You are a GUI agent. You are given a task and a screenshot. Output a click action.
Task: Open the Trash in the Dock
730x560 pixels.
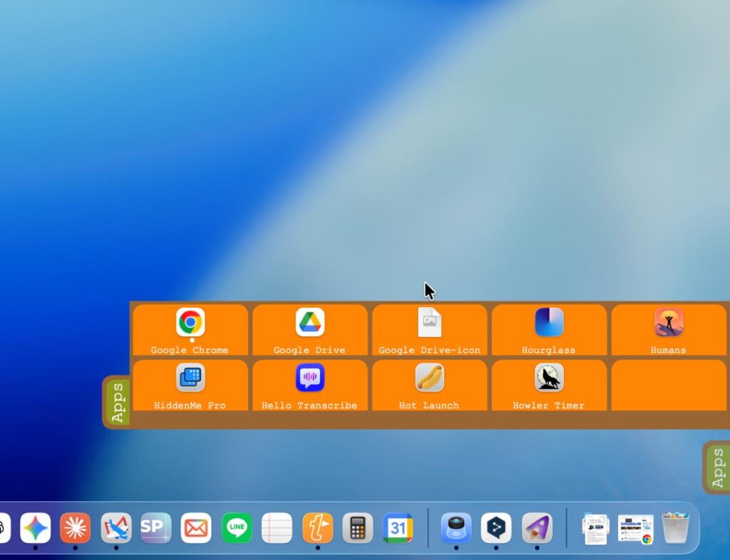click(x=676, y=528)
